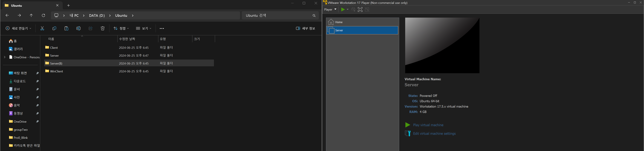Click Edit virtual machine settings link
644x151 pixels.
434,134
